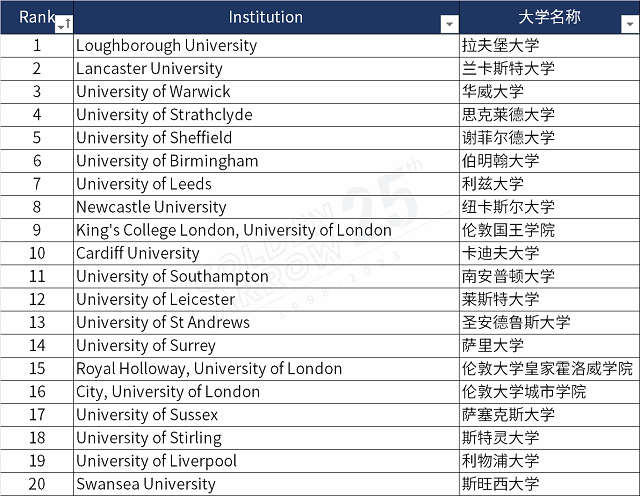Image resolution: width=640 pixels, height=496 pixels.
Task: Select rank number 19 cell
Action: pyautogui.click(x=37, y=461)
